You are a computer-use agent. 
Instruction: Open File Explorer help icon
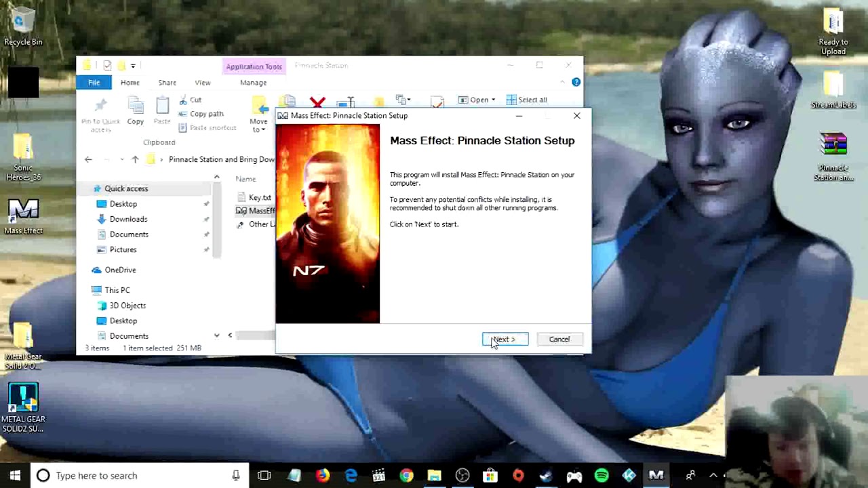pos(576,82)
